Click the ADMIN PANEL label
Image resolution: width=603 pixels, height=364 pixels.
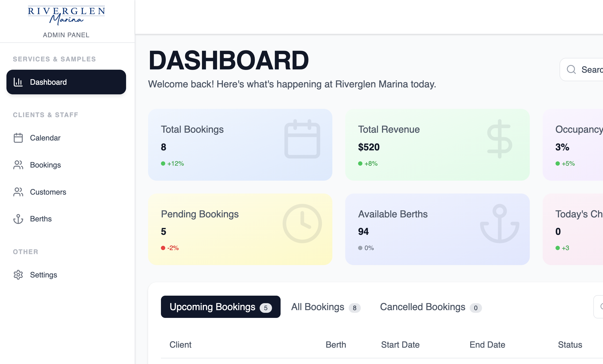point(66,35)
